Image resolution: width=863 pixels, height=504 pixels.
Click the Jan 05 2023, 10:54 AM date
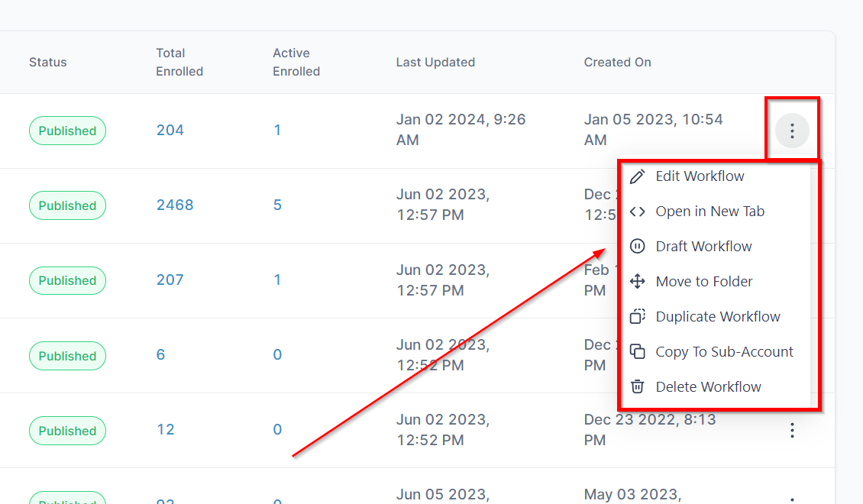coord(653,130)
